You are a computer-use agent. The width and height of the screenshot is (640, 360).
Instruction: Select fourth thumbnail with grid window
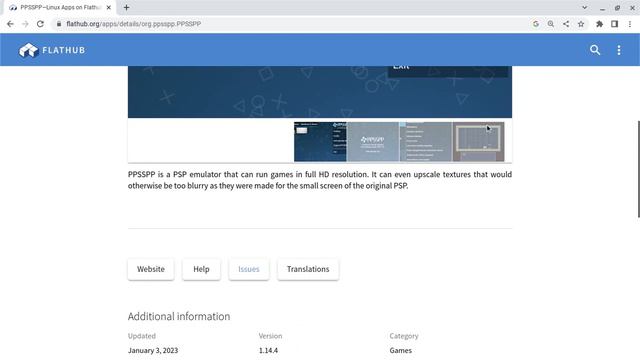point(478,142)
